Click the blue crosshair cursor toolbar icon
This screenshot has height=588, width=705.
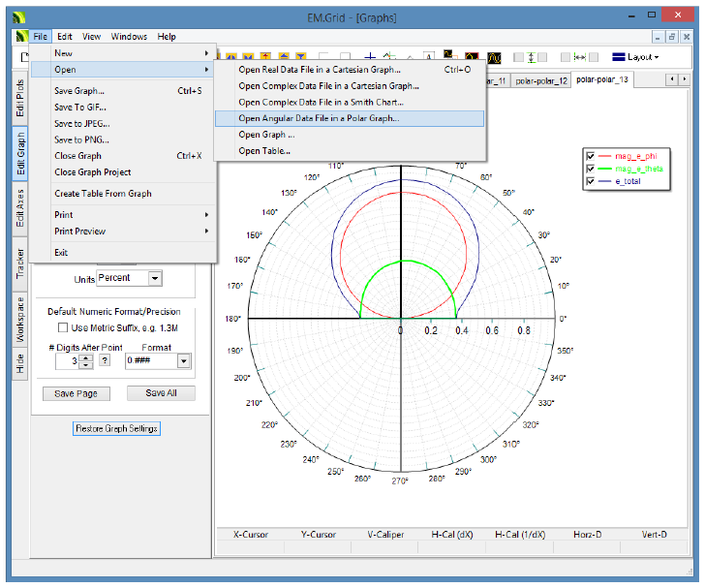click(369, 57)
